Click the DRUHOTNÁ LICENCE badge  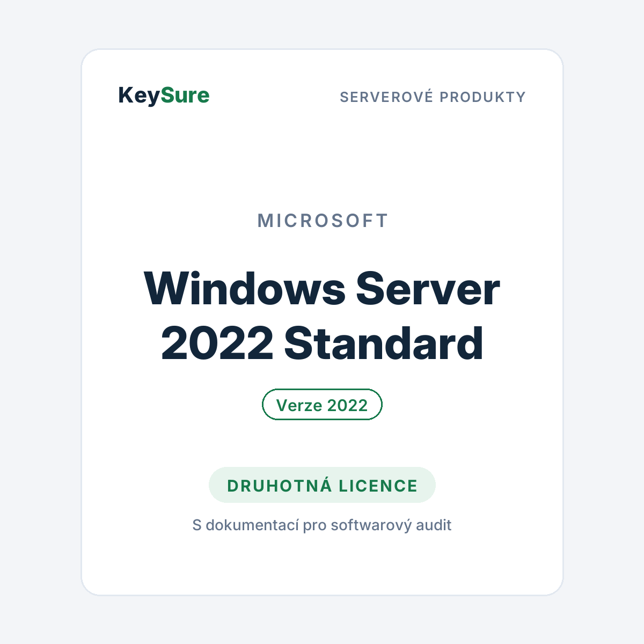[x=322, y=485]
